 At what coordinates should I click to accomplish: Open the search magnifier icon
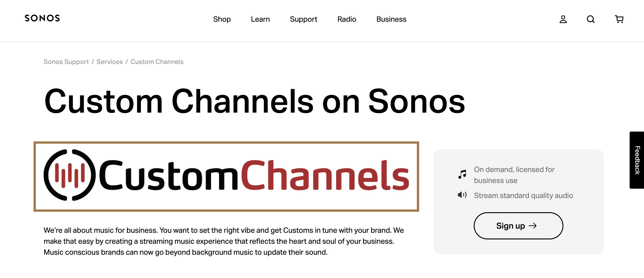591,19
